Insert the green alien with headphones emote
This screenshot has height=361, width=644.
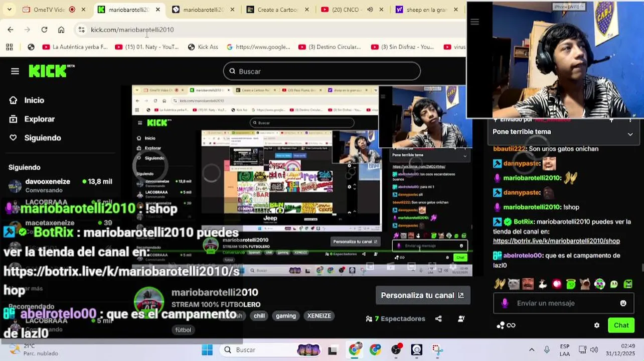tap(599, 284)
